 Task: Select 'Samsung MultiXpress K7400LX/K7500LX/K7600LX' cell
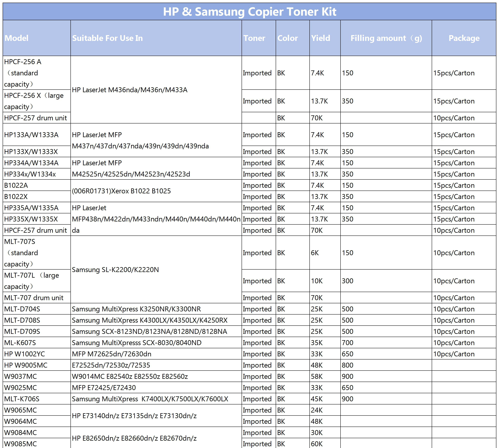(156, 399)
